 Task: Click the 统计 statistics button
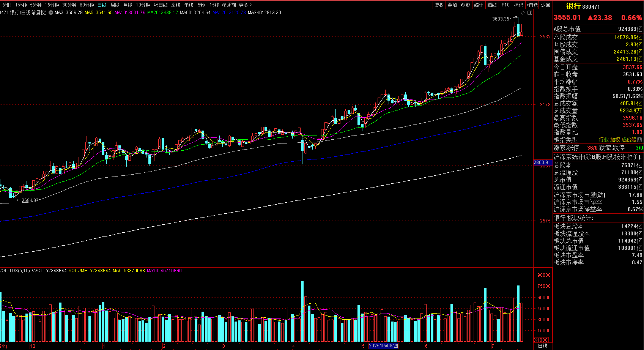479,5
